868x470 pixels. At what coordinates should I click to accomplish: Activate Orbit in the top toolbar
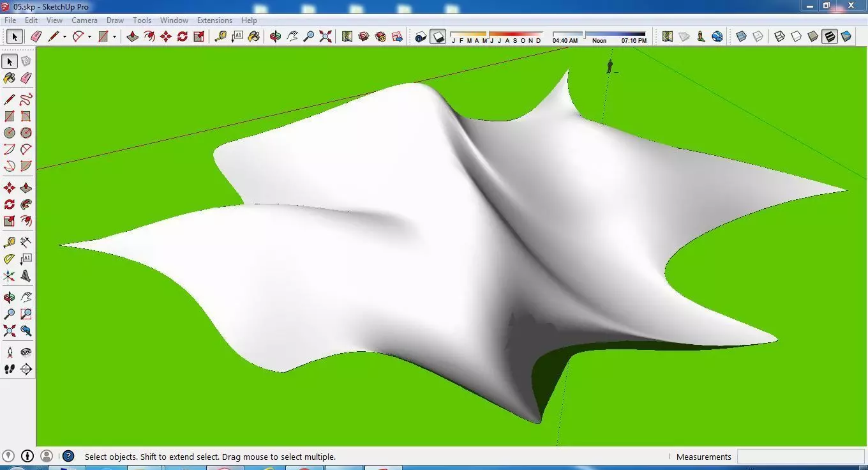[276, 36]
